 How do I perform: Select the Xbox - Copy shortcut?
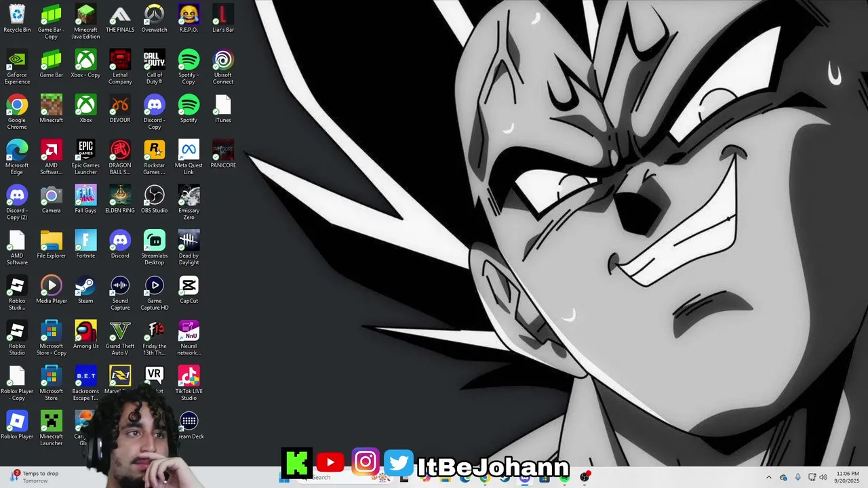tap(85, 64)
